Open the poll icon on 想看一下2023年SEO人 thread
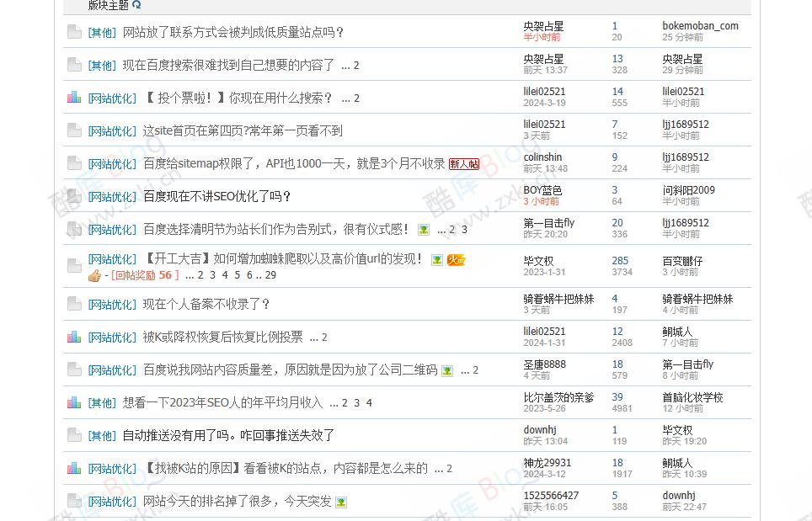Viewport: 812px width, 521px height. coord(75,402)
